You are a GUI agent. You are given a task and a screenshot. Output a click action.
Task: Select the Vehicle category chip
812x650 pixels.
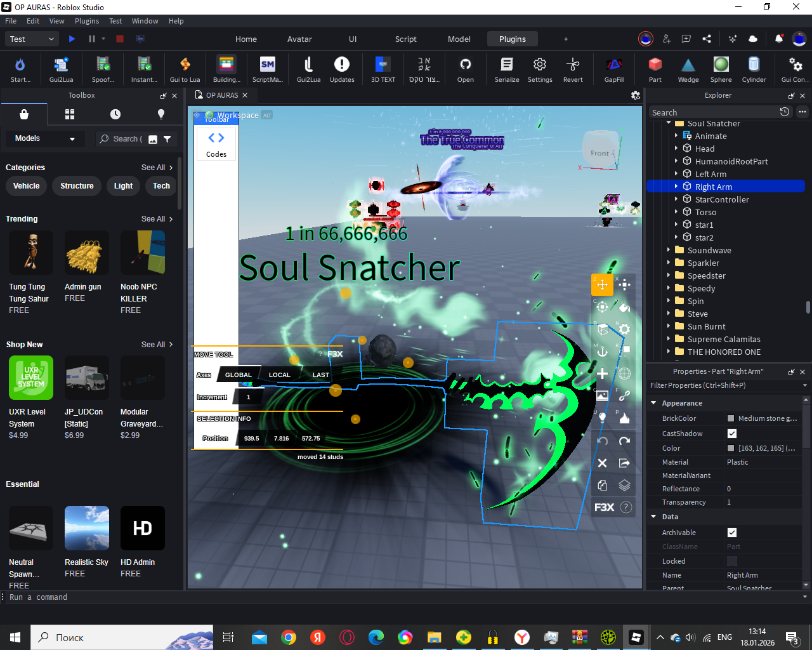27,186
